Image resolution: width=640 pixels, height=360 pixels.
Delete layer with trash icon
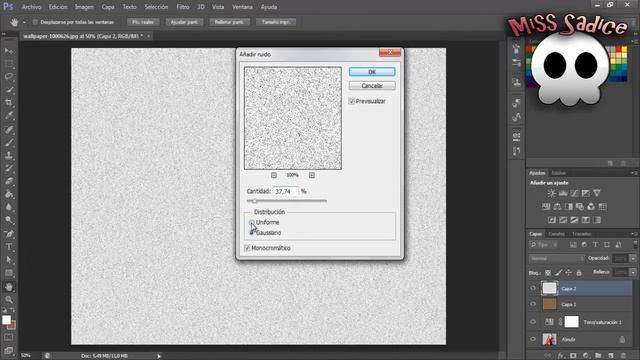pos(623,356)
